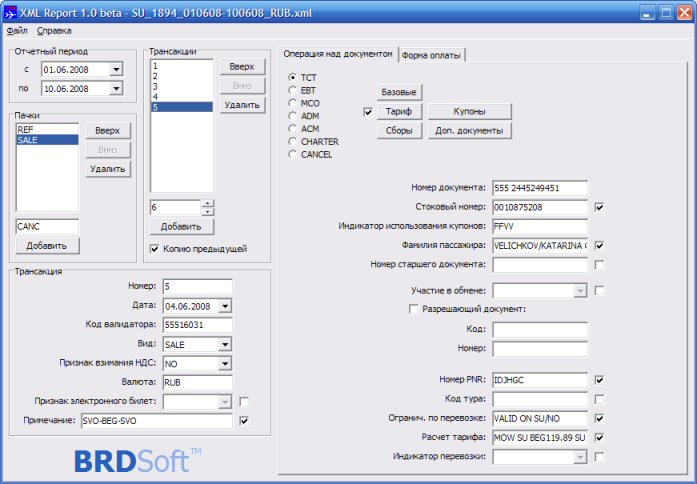
Task: Click the Примечание SVO-BEG-SVO field
Action: (x=156, y=421)
